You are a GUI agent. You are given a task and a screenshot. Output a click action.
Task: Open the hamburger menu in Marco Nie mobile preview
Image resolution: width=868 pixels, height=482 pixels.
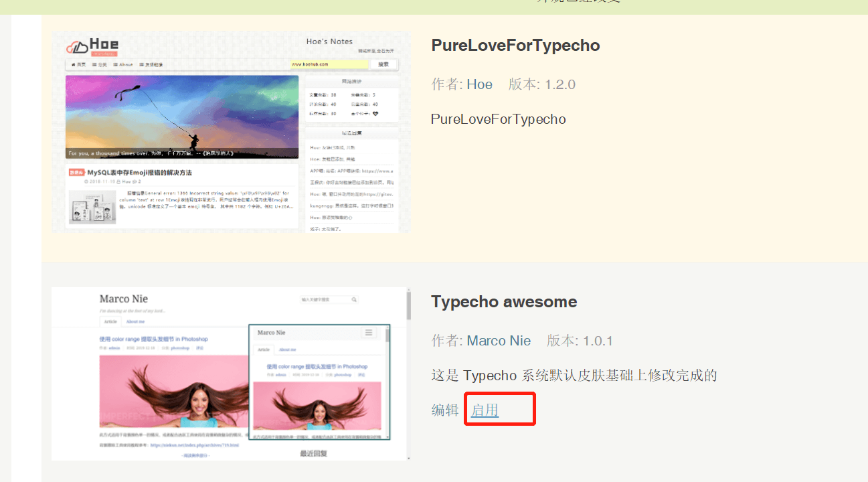tap(369, 333)
